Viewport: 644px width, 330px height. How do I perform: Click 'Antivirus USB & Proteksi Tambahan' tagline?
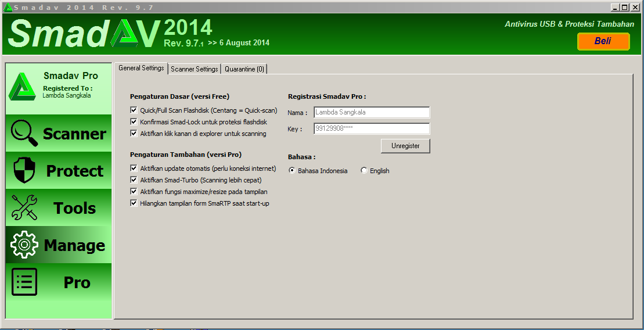pyautogui.click(x=569, y=24)
